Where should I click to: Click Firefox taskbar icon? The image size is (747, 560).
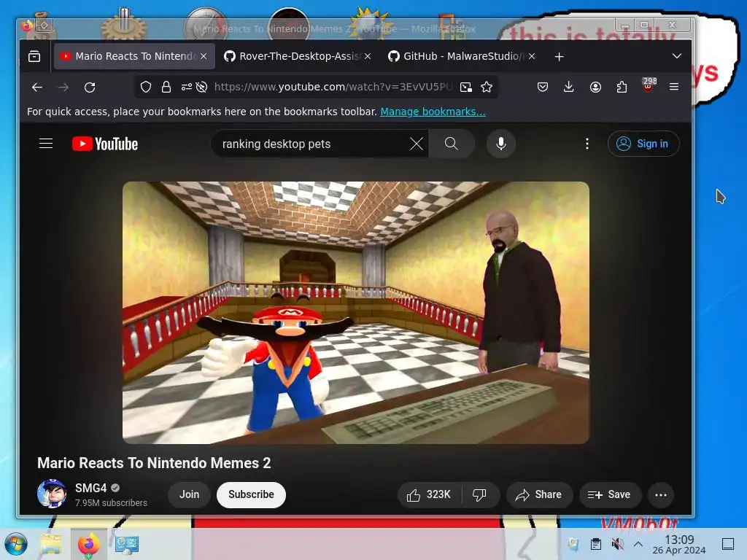point(88,544)
